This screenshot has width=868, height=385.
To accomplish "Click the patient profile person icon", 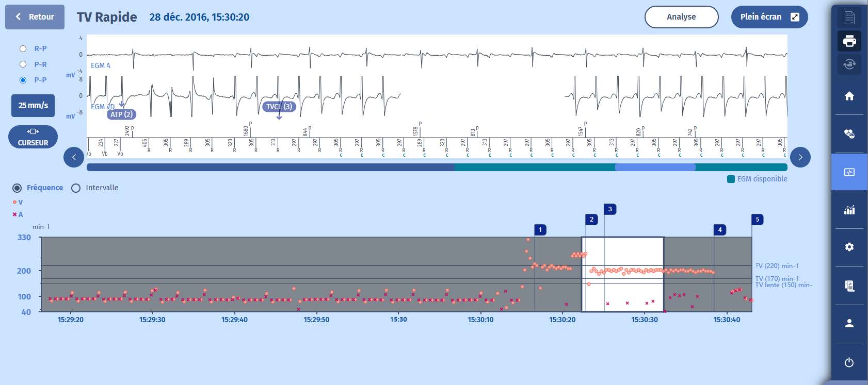I will [x=849, y=323].
